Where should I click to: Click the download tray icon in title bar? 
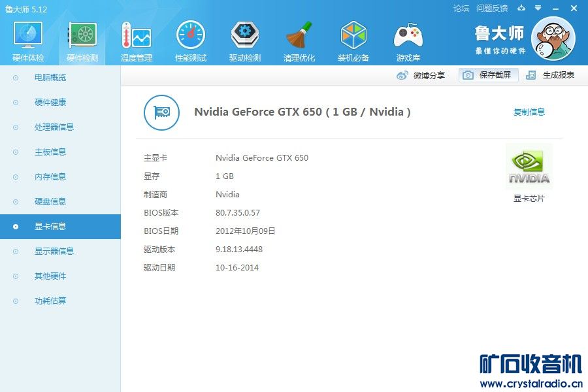pyautogui.click(x=521, y=8)
